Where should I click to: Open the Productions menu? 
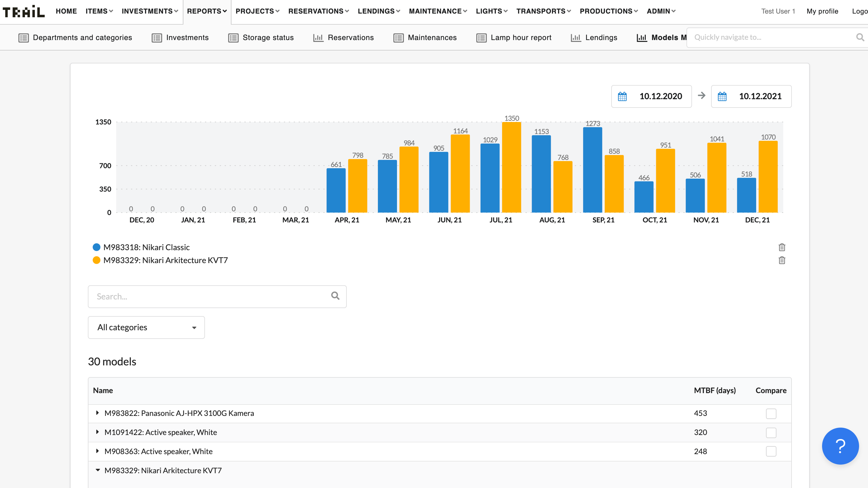click(608, 11)
